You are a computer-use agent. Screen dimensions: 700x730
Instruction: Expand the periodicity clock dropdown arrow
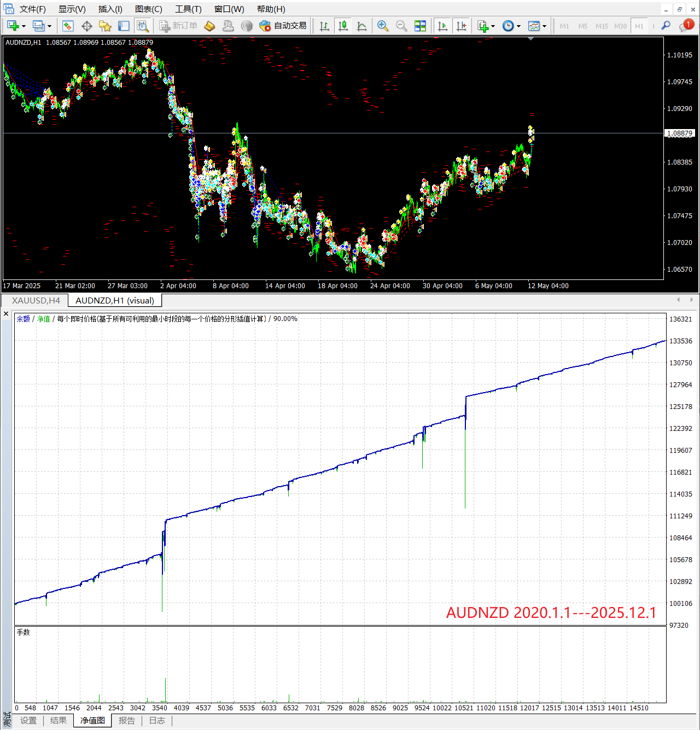[x=518, y=26]
